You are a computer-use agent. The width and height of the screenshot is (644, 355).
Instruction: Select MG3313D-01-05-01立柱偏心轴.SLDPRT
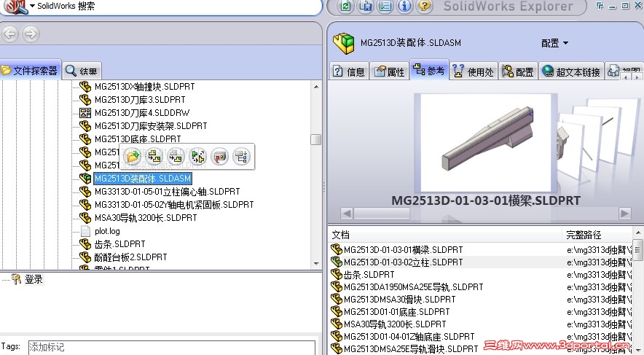coord(167,192)
